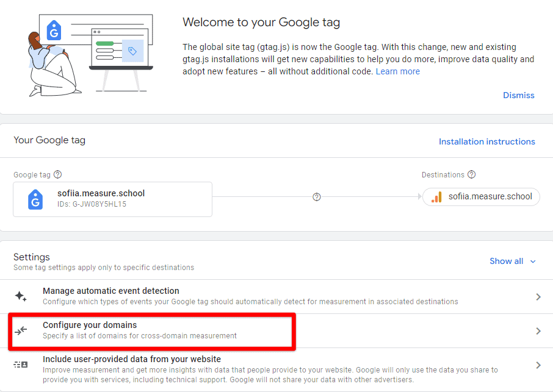The height and width of the screenshot is (392, 553).
Task: Select the sofiia.measure.school destination chip
Action: click(x=481, y=196)
